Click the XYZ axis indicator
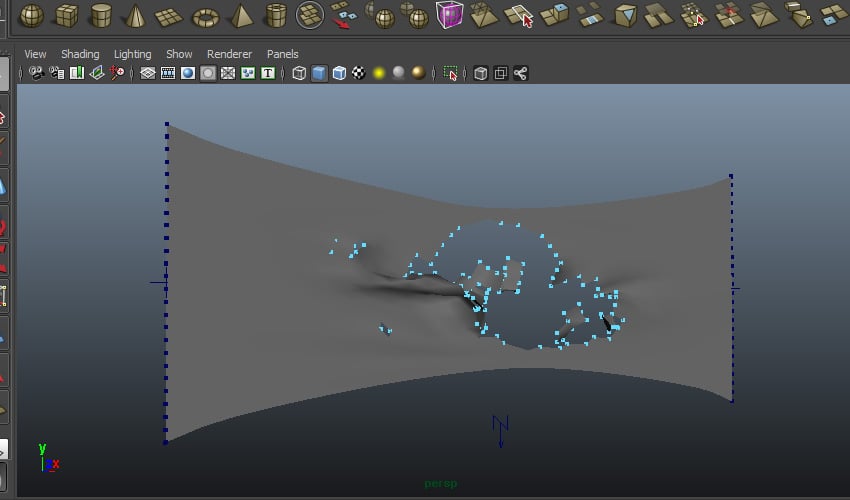The width and height of the screenshot is (850, 500). click(49, 458)
